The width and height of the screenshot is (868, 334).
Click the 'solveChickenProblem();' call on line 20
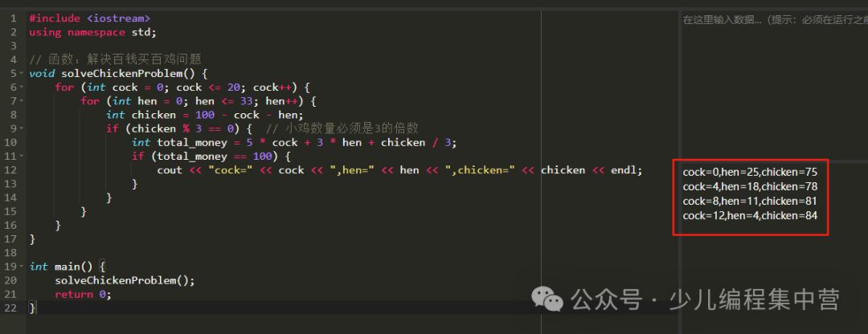click(125, 280)
